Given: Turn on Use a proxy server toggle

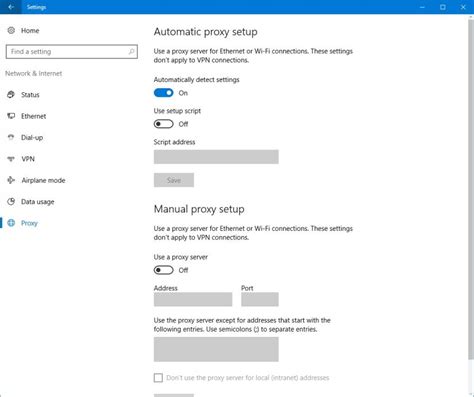Looking at the screenshot, I should click(164, 270).
